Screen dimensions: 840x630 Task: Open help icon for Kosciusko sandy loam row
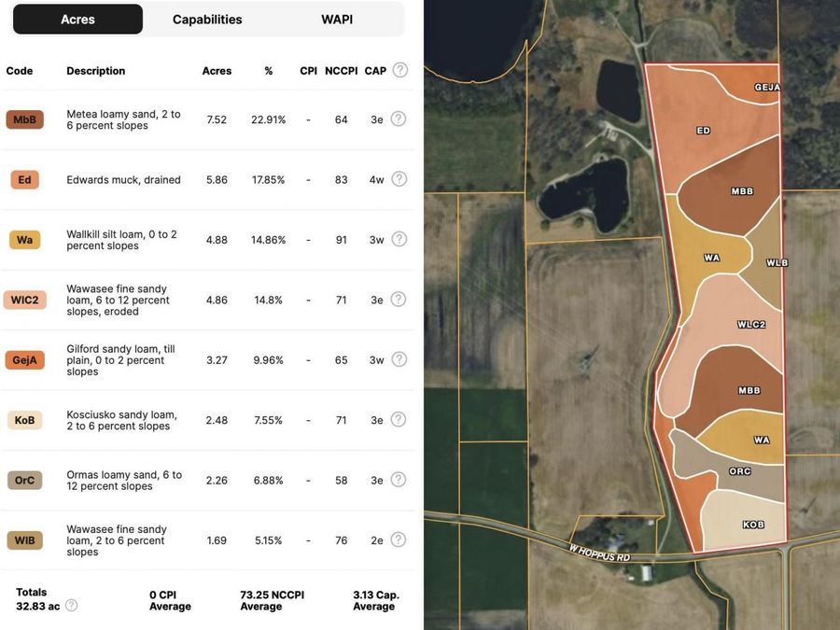398,419
